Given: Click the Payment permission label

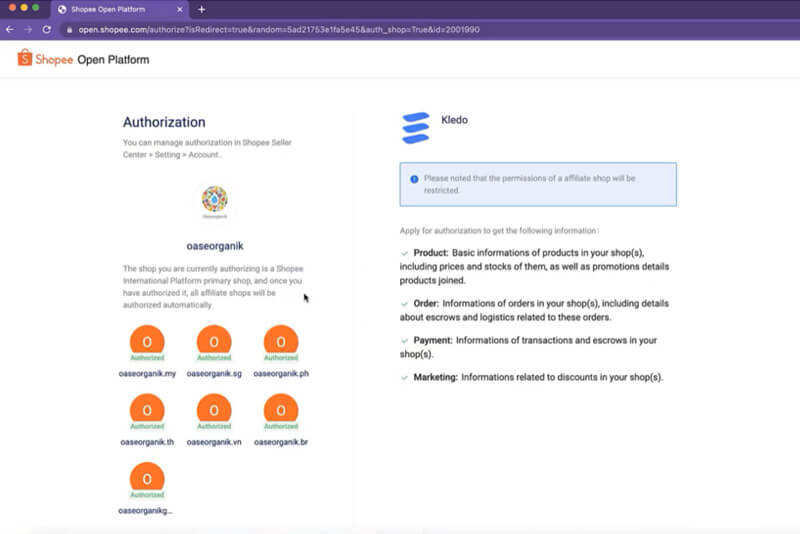Looking at the screenshot, I should [x=433, y=340].
